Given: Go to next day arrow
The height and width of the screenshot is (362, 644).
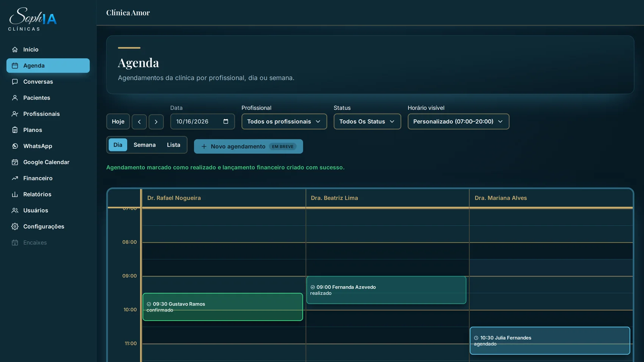Looking at the screenshot, I should [x=156, y=122].
